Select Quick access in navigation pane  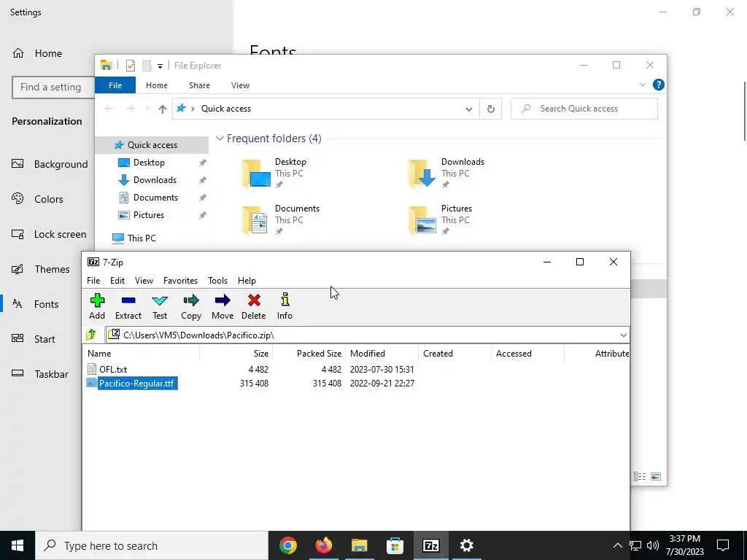(152, 145)
